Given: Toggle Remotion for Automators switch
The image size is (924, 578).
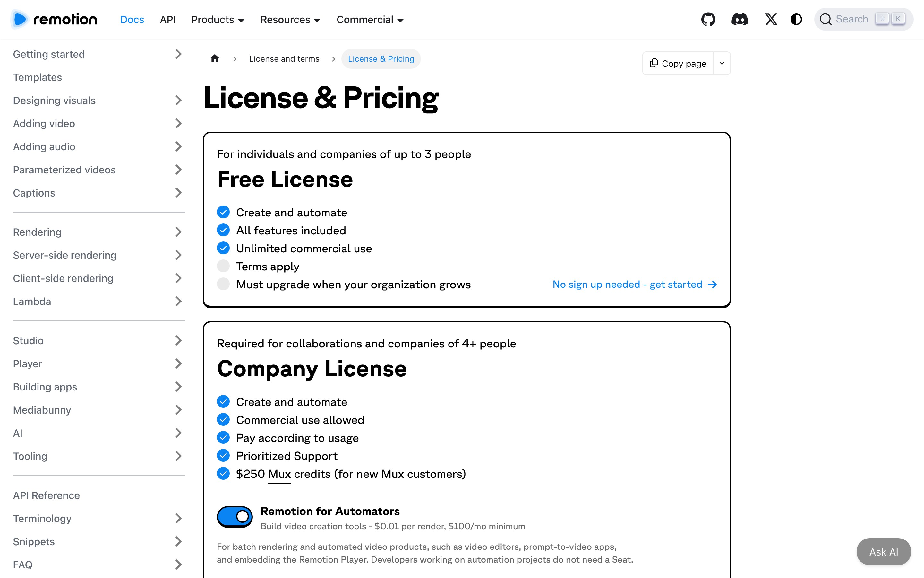Looking at the screenshot, I should click(x=235, y=517).
